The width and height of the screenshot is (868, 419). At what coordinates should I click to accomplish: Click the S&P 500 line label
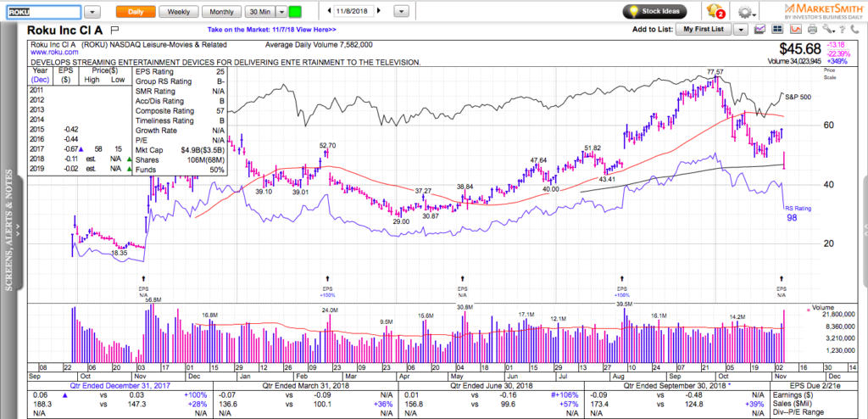(798, 97)
